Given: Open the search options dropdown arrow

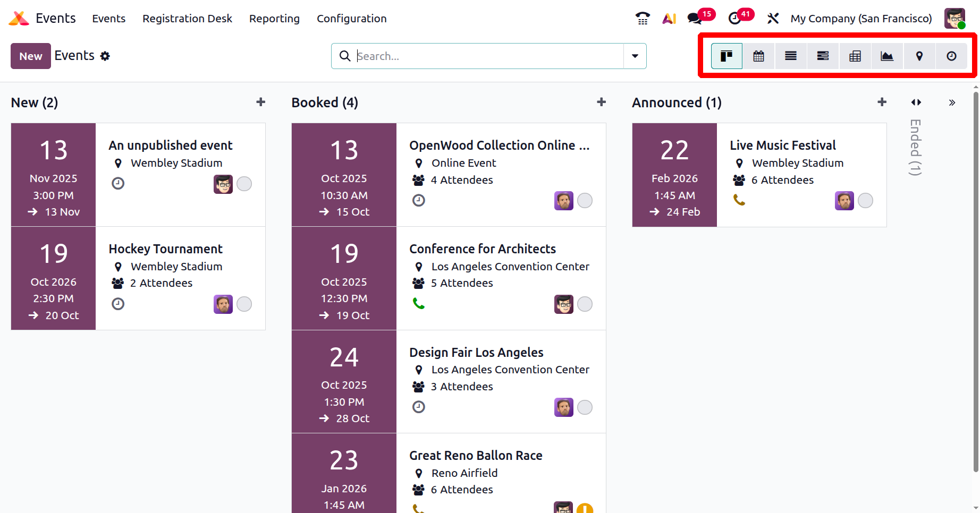Looking at the screenshot, I should click(635, 56).
